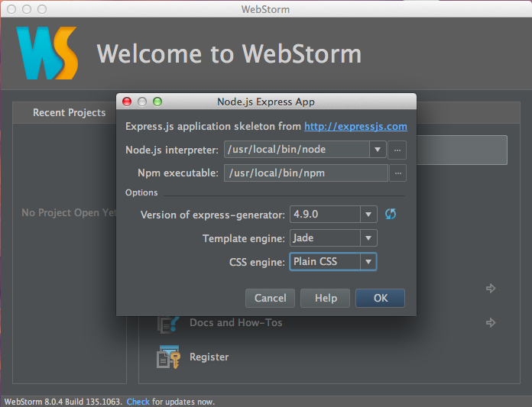
Task: Click the Cancel button
Action: click(270, 298)
